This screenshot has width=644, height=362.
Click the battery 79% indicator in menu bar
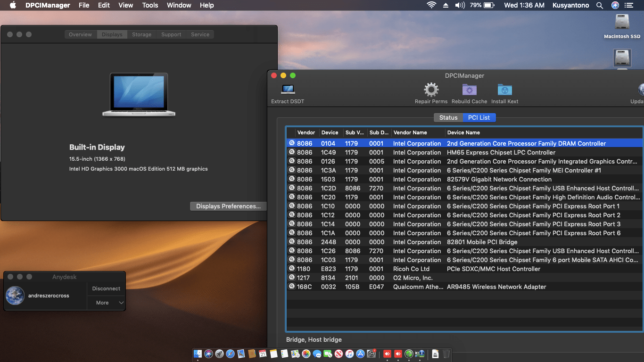(x=482, y=5)
